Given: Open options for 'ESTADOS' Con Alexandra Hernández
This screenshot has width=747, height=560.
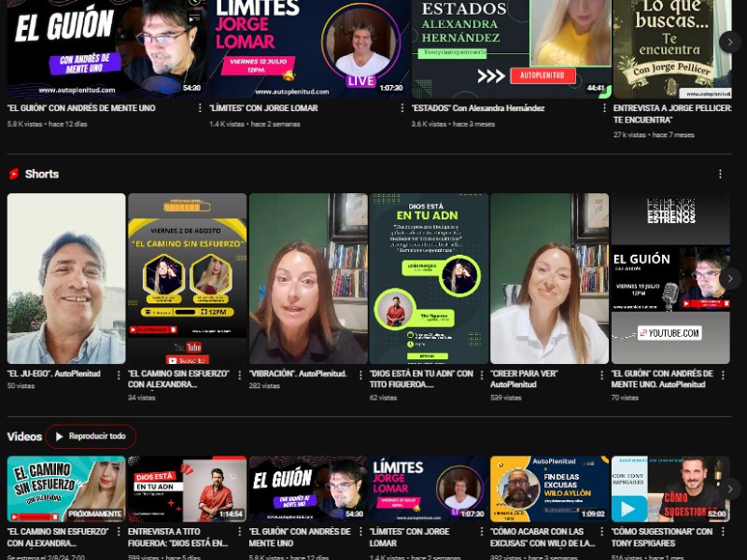Looking at the screenshot, I should 604,108.
